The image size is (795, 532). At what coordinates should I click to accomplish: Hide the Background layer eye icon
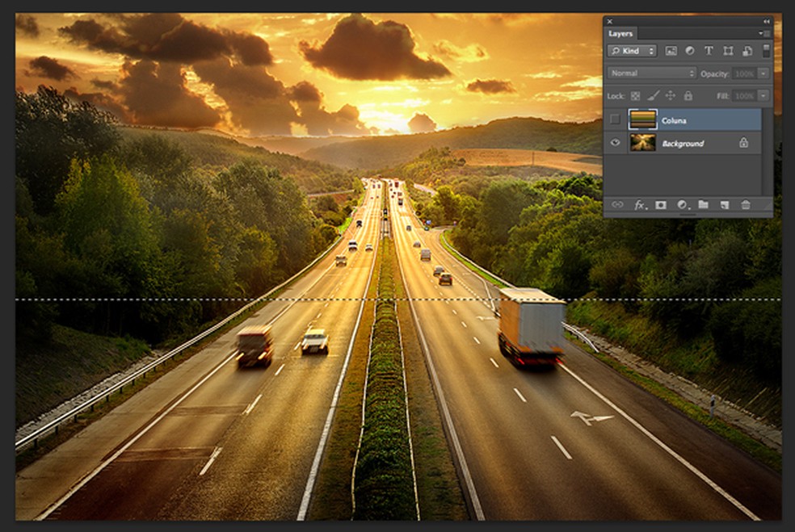[615, 143]
